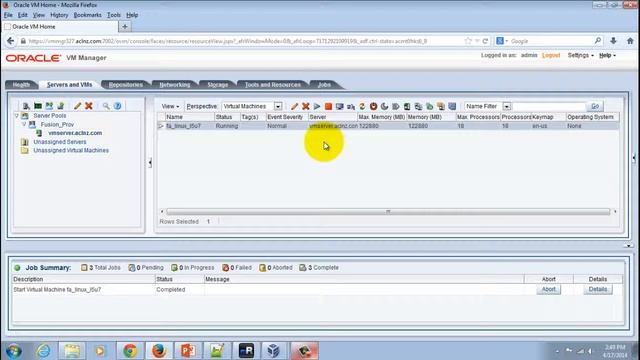Image resolution: width=640 pixels, height=360 pixels.
Task: Select Unassigned Virtual Machines folder
Action: [71, 150]
